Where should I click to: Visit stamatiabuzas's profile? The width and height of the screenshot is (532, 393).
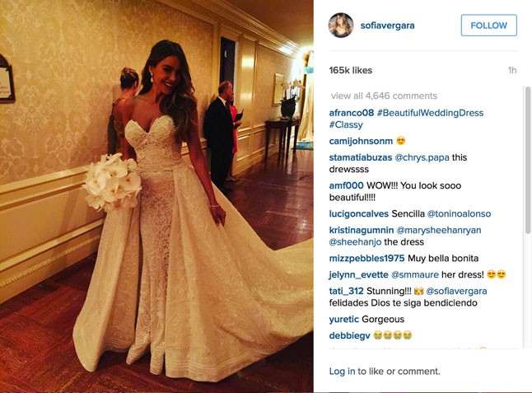pos(361,157)
